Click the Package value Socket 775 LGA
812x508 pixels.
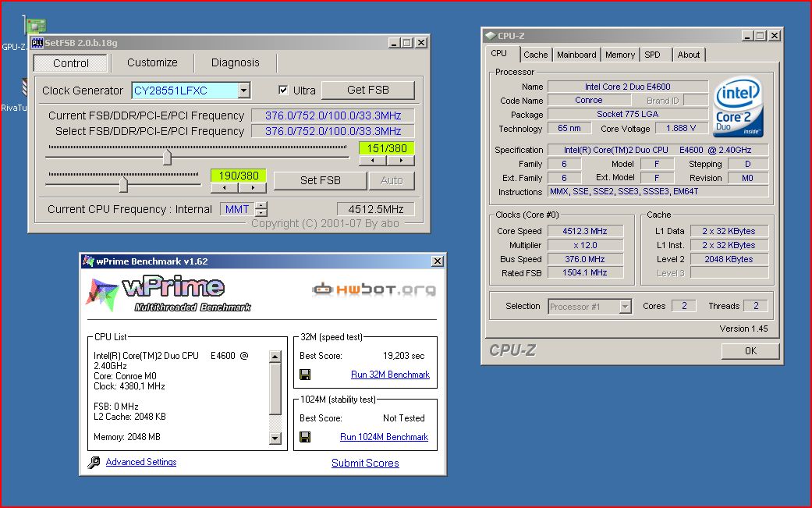click(x=628, y=114)
